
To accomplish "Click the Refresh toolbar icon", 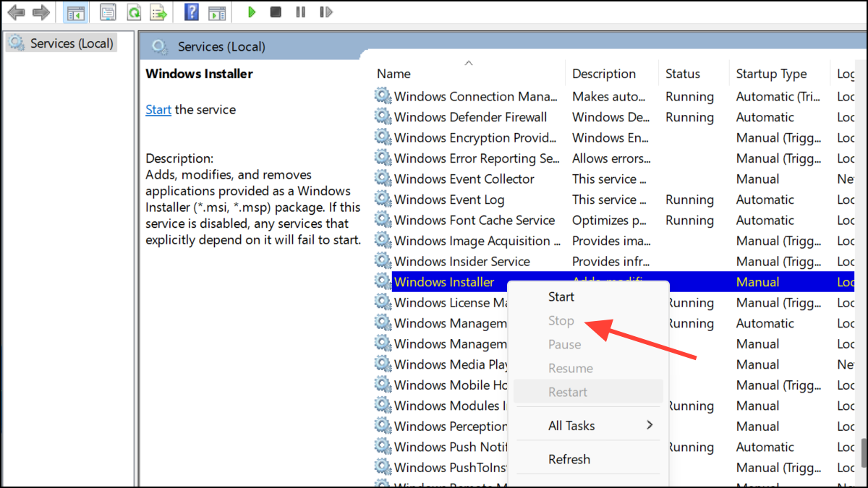I will 134,12.
